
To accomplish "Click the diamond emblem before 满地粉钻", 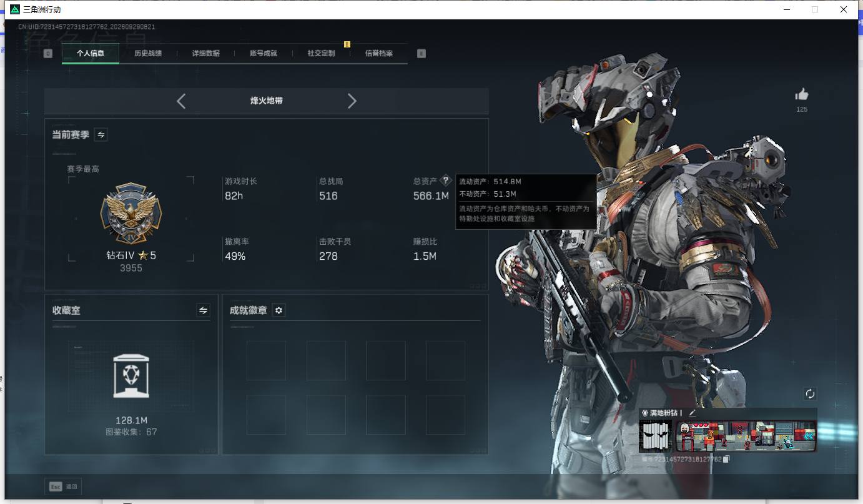I will [x=645, y=413].
